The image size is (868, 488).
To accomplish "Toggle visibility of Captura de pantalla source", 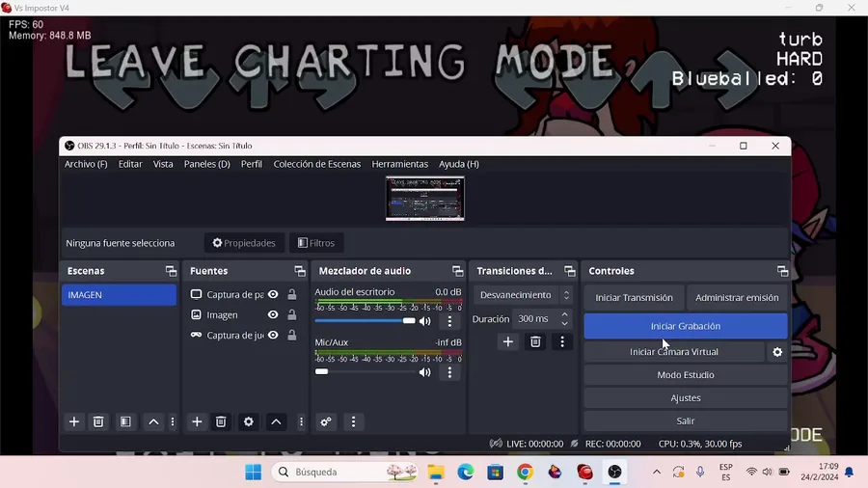I will point(273,294).
